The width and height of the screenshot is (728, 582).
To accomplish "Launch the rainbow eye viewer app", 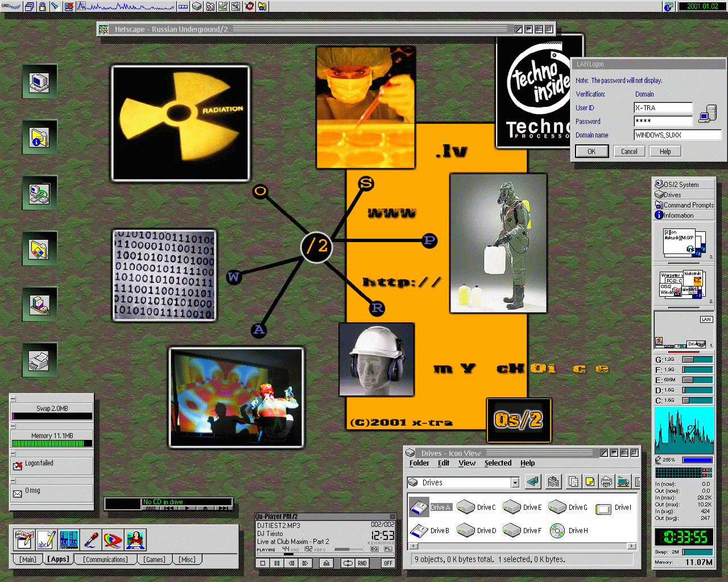I will click(x=113, y=539).
